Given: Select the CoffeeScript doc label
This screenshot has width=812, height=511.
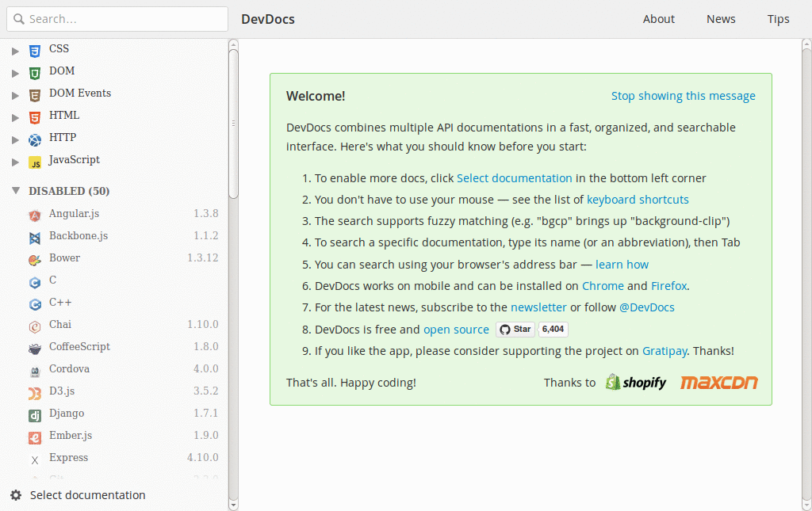Looking at the screenshot, I should 79,346.
